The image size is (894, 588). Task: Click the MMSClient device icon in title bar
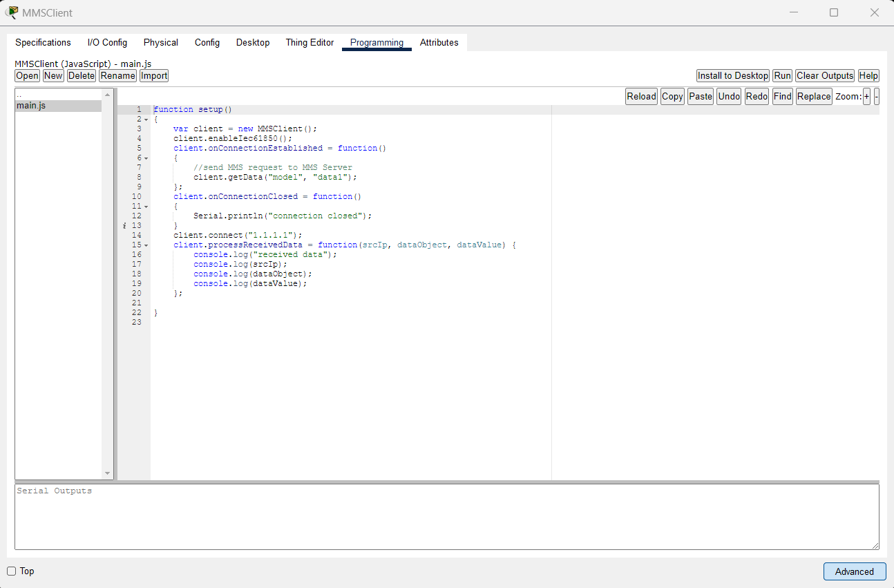(x=11, y=12)
